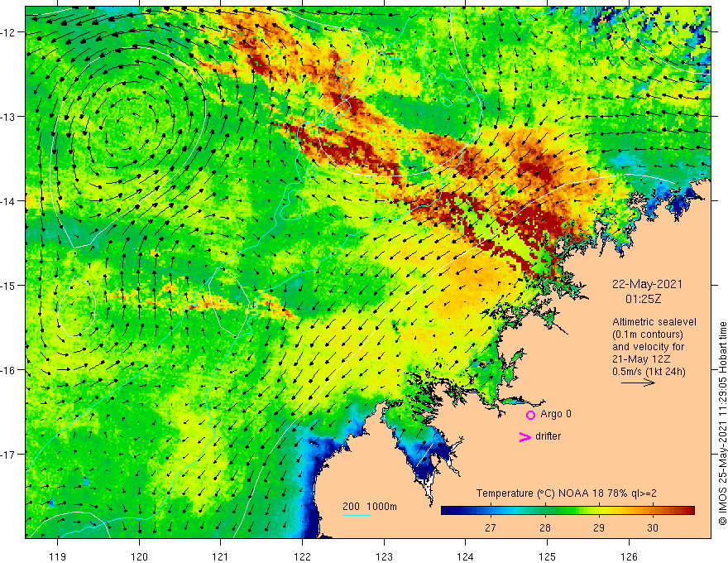Click the 'Temperature (°C) NOAA 18 78% ql>=2' title
Image resolution: width=728 pixels, height=563 pixels.
coord(567,493)
